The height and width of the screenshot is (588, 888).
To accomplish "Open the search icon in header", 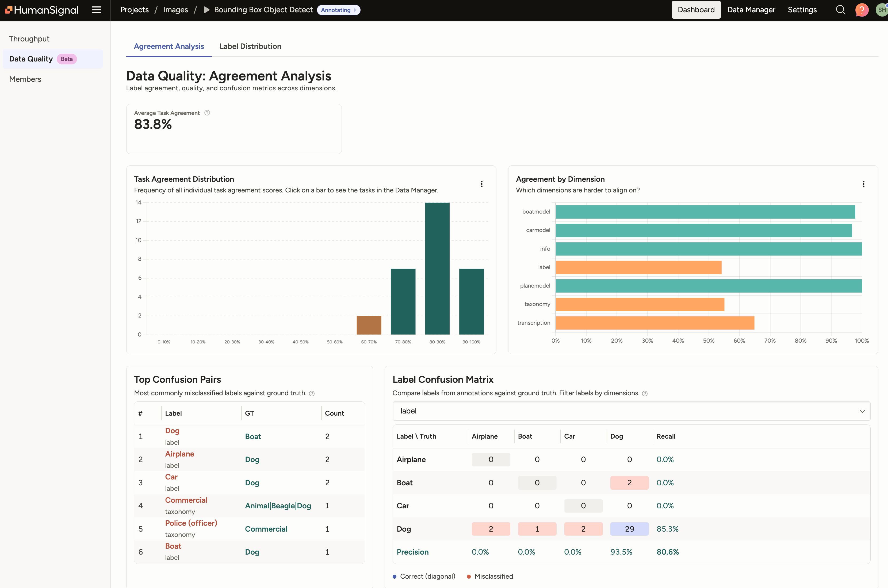I will click(x=841, y=10).
